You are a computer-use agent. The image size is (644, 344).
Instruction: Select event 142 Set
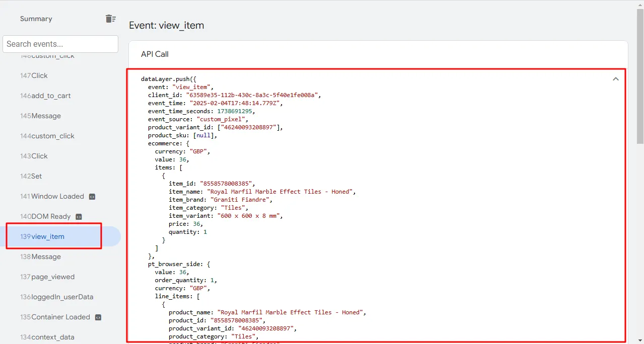[60, 176]
